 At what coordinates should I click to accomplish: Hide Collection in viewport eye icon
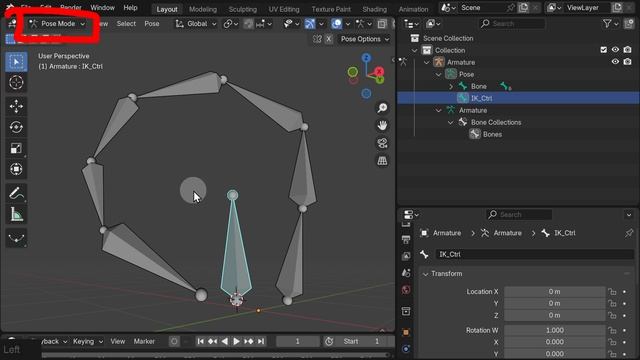[x=615, y=50]
